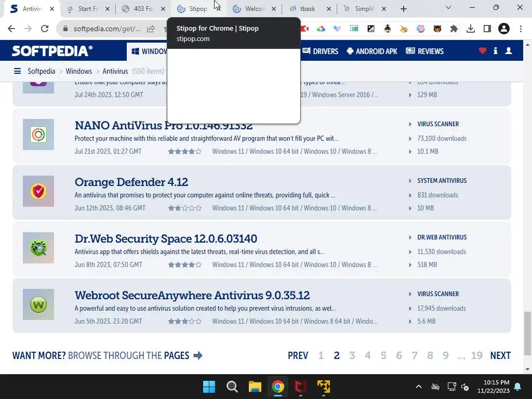Open the Reviews section
The height and width of the screenshot is (399, 532).
coord(425,51)
